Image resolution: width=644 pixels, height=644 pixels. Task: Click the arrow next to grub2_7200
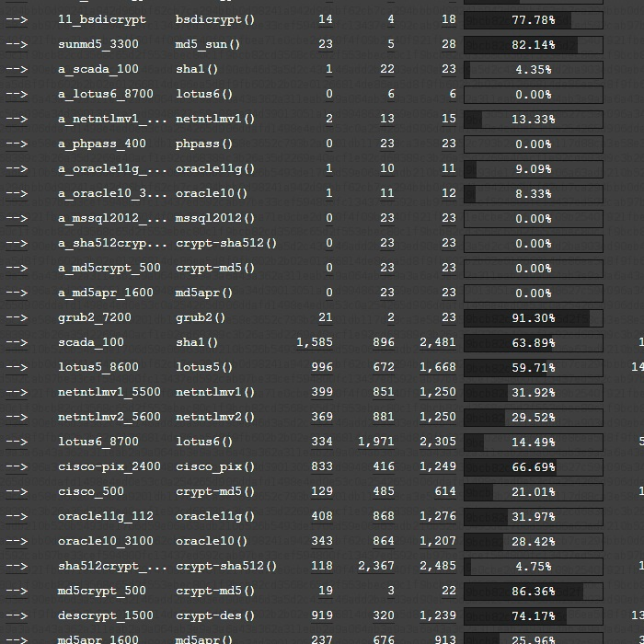pos(17,317)
